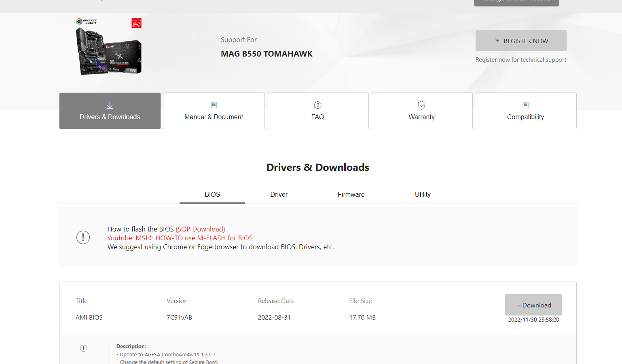Click the small exclamation icon next to Description
The image size is (622, 364).
click(83, 348)
